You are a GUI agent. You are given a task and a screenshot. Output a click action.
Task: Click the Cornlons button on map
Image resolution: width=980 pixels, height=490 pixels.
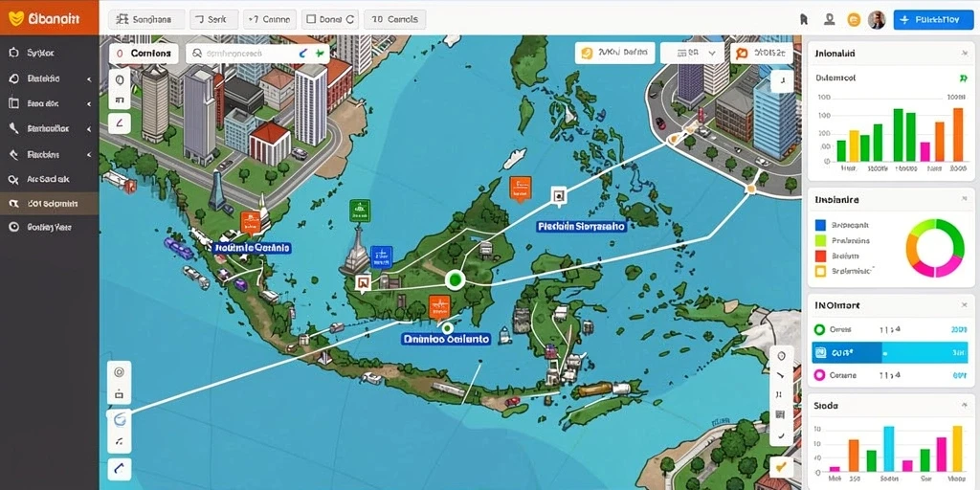tap(144, 54)
